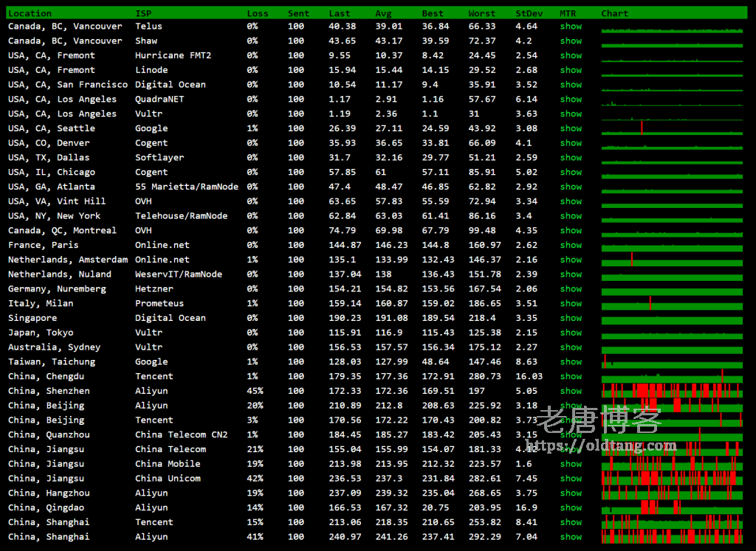The image size is (756, 551).
Task: Open MTR show link for Fremont Linode
Action: tap(571, 70)
